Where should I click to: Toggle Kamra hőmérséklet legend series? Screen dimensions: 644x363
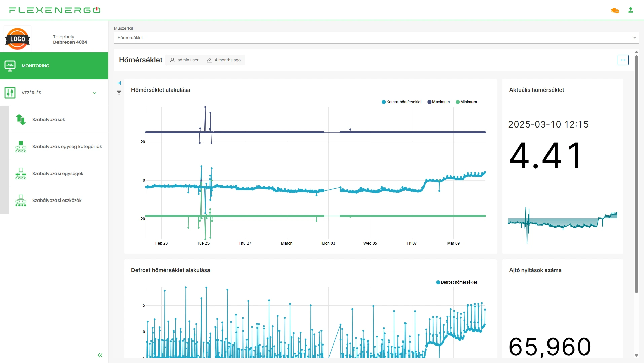point(402,102)
